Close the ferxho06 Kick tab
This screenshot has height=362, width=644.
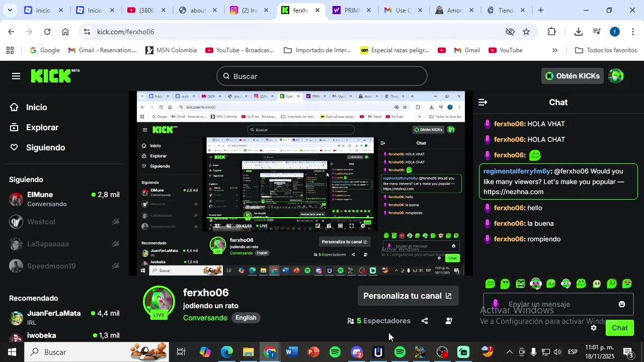point(317,10)
